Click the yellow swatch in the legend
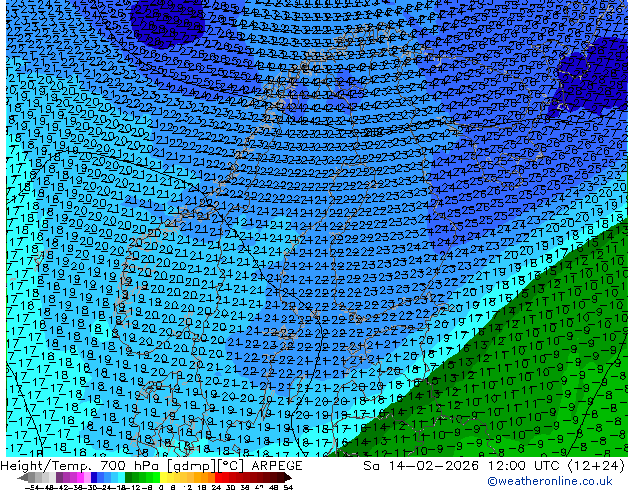The height and width of the screenshot is (490, 634). tap(164, 478)
